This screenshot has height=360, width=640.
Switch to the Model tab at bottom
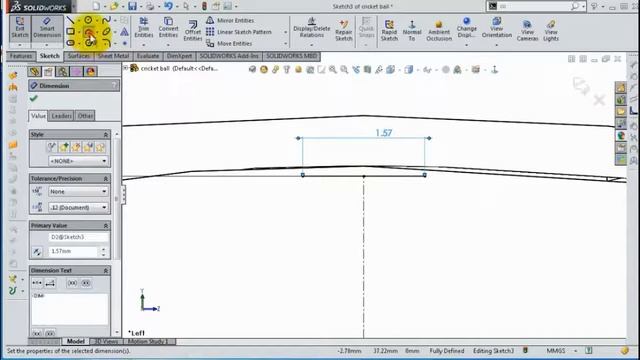point(76,342)
